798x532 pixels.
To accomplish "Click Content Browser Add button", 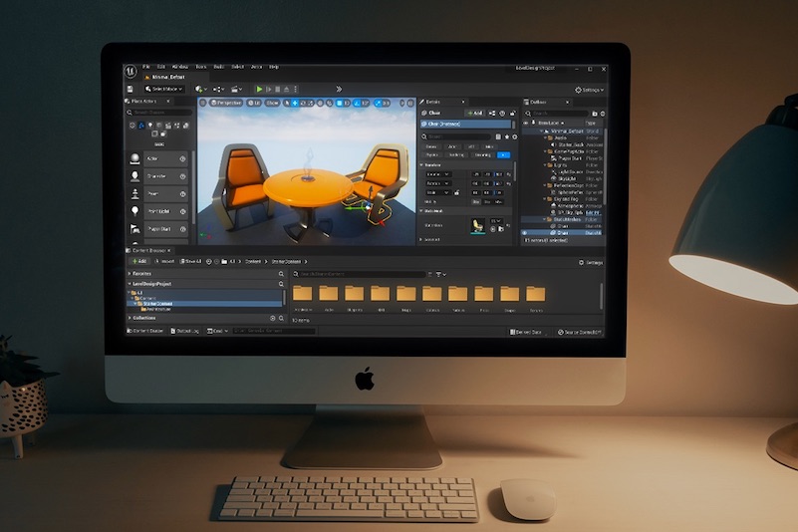I will [x=138, y=261].
